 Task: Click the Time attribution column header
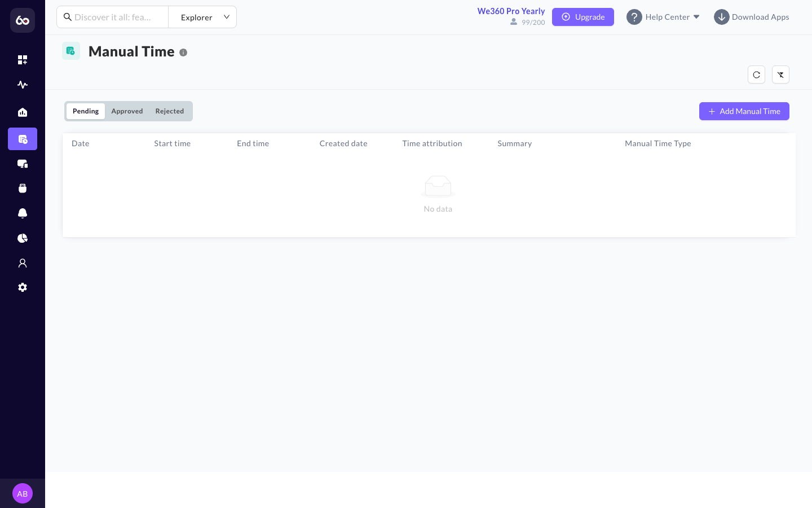[433, 143]
